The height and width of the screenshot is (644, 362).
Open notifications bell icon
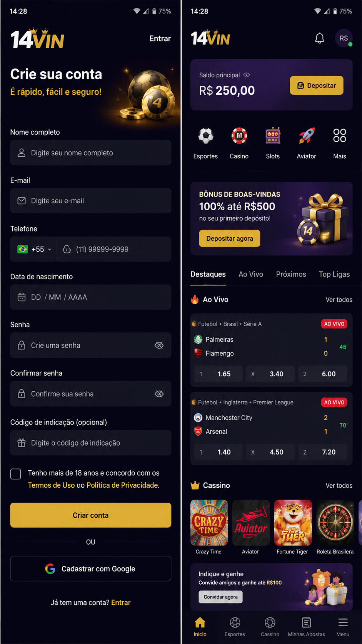point(319,38)
